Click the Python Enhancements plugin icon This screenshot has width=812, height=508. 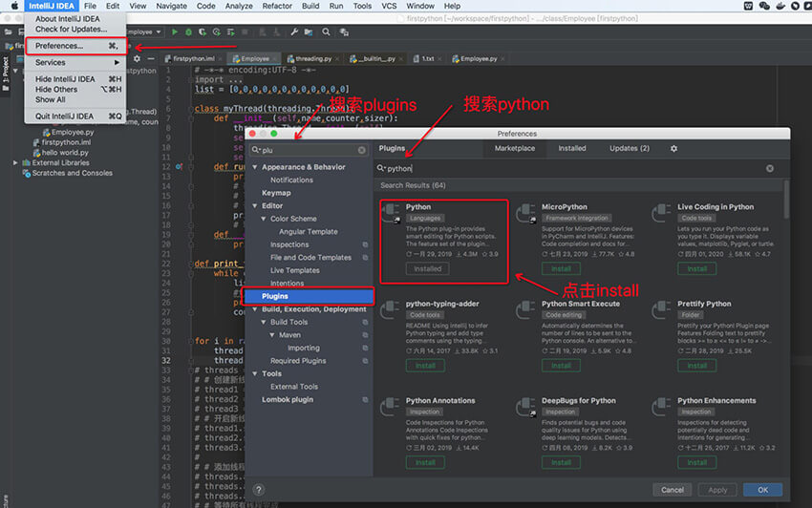tap(661, 407)
